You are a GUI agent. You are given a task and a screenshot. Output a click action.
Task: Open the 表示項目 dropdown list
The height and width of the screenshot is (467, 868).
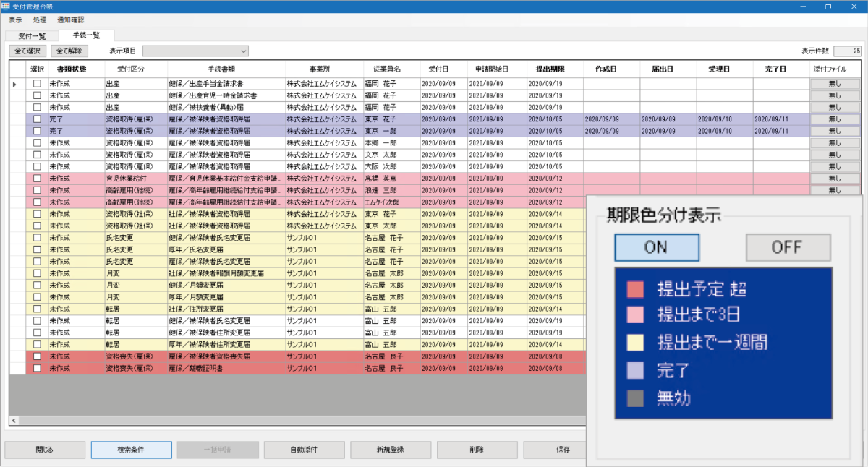[195, 51]
